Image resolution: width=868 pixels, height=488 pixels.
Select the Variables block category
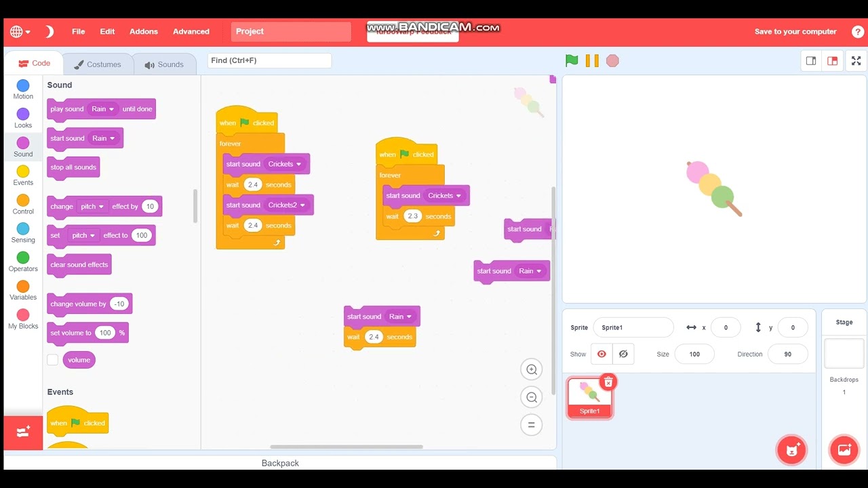23,290
